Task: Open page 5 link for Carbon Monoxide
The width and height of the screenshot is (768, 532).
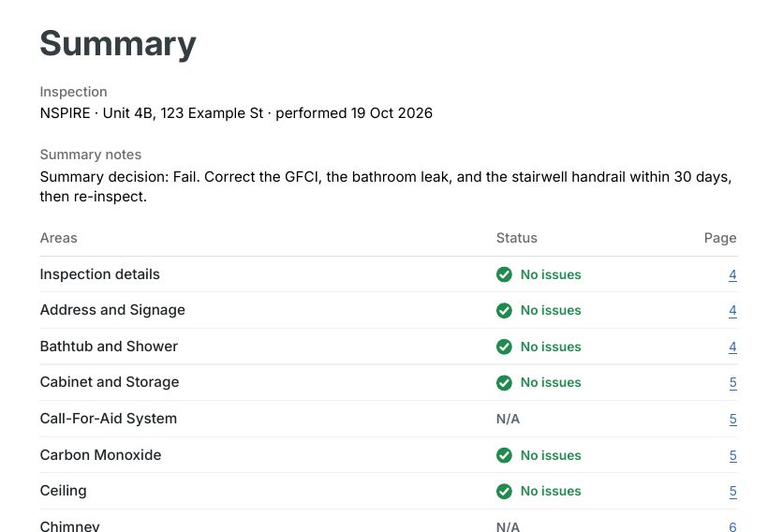Action: [732, 455]
